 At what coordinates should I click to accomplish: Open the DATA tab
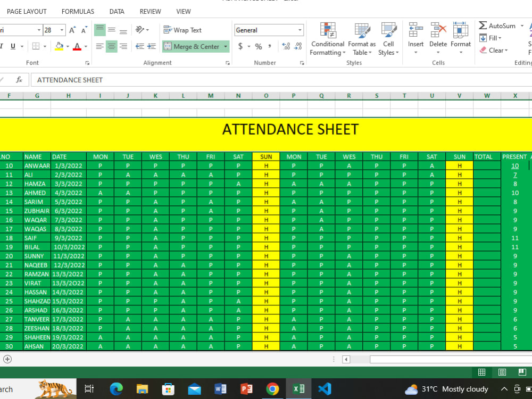(x=117, y=12)
